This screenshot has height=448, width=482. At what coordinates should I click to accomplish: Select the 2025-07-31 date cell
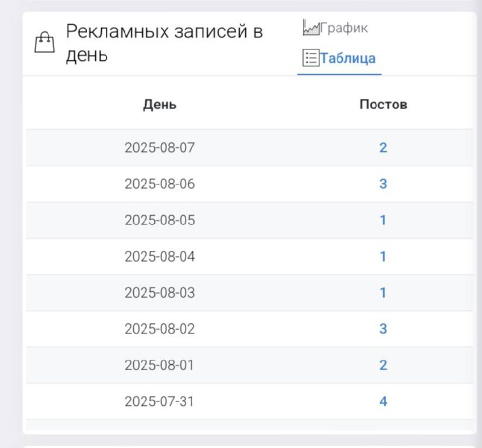[160, 401]
